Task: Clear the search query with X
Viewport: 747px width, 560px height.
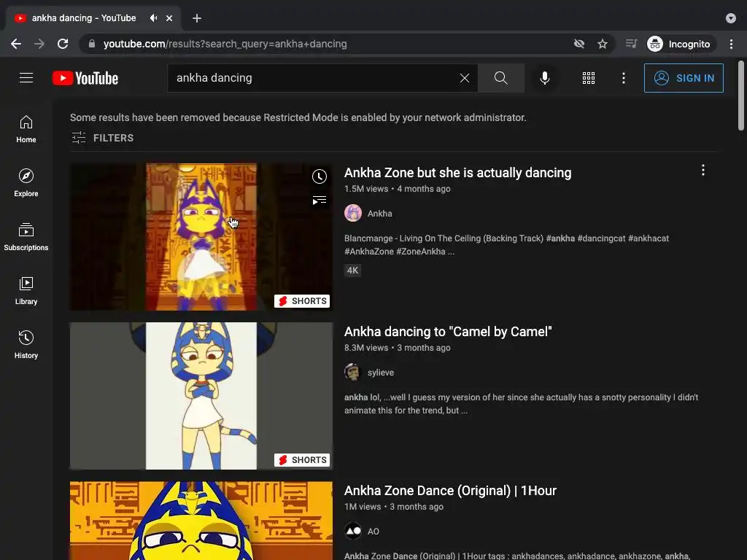Action: (x=465, y=78)
